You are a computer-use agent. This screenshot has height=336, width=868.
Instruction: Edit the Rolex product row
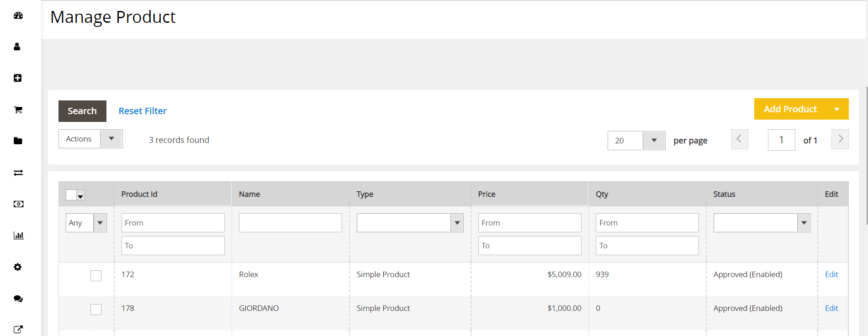click(831, 274)
